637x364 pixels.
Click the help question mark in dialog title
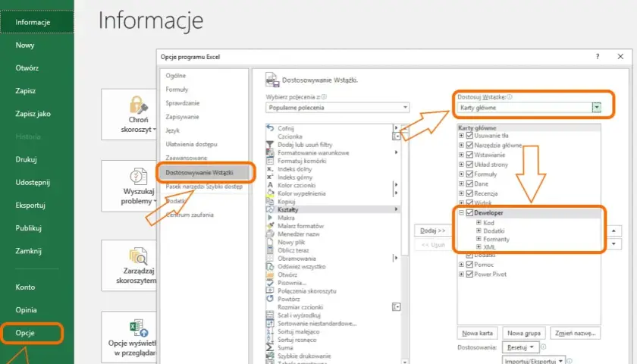point(598,56)
